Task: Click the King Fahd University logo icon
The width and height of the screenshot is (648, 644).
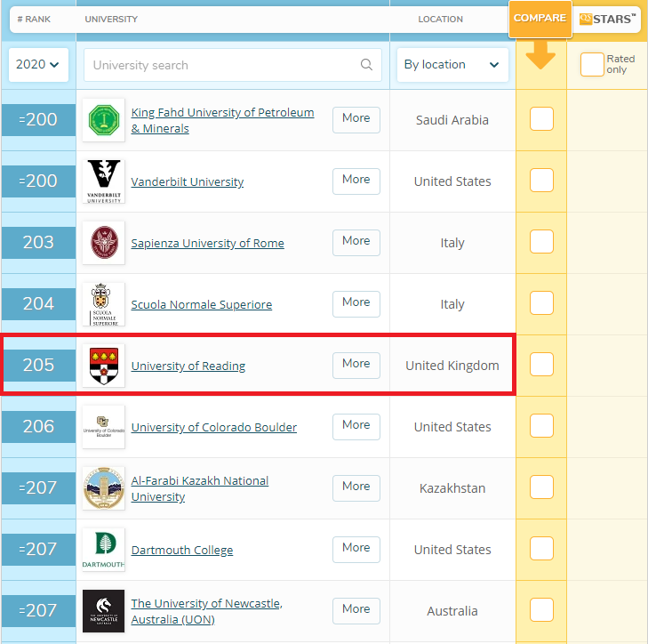Action: pyautogui.click(x=104, y=120)
